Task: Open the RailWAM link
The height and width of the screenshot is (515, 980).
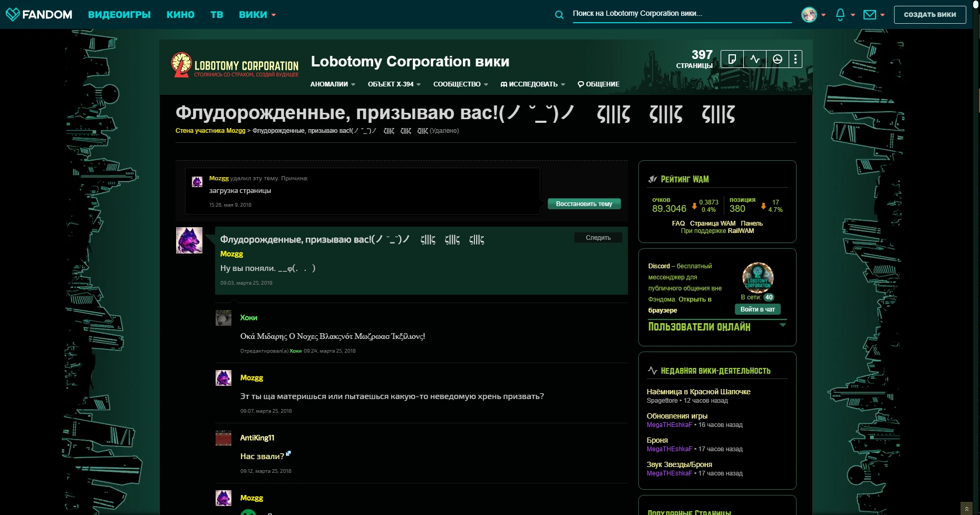Action: coord(741,231)
